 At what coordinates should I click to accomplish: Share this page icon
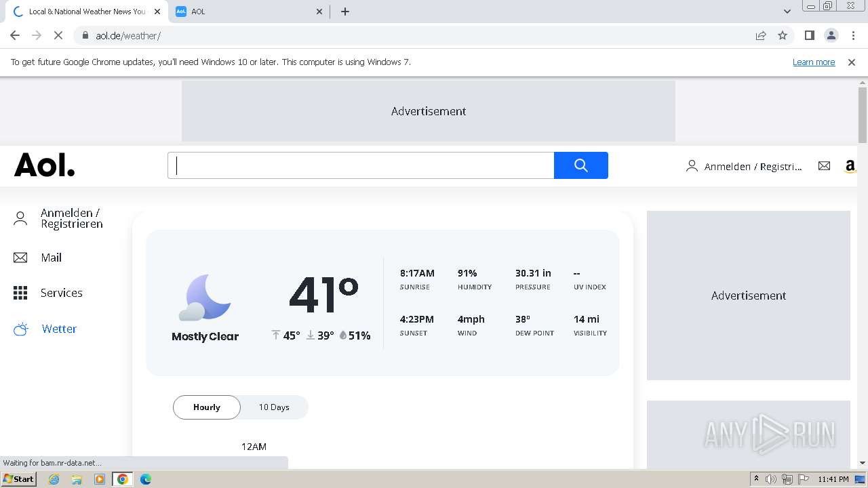(x=761, y=35)
